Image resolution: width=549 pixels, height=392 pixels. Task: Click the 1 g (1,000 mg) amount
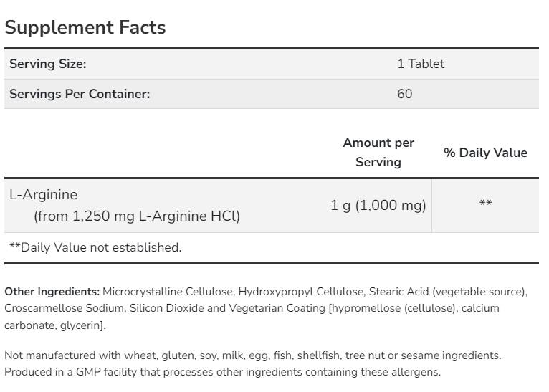[x=378, y=205]
